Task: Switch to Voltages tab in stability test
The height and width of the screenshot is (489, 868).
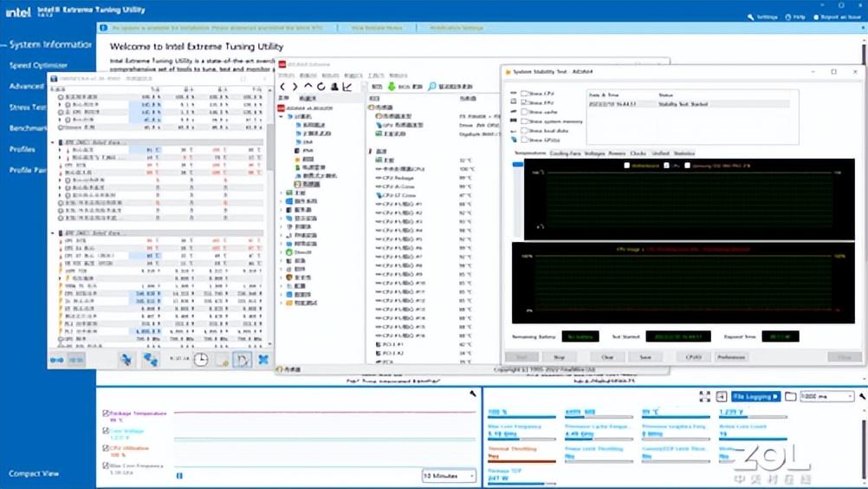Action: pos(594,153)
